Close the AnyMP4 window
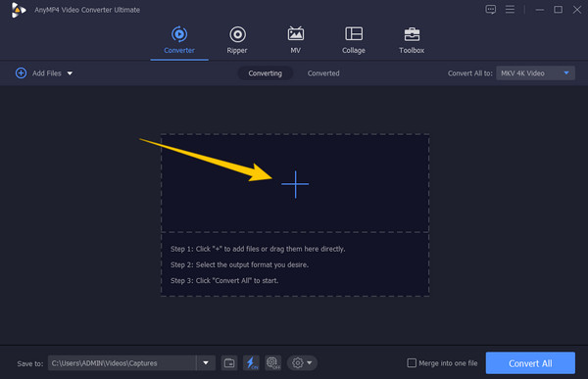 577,10
